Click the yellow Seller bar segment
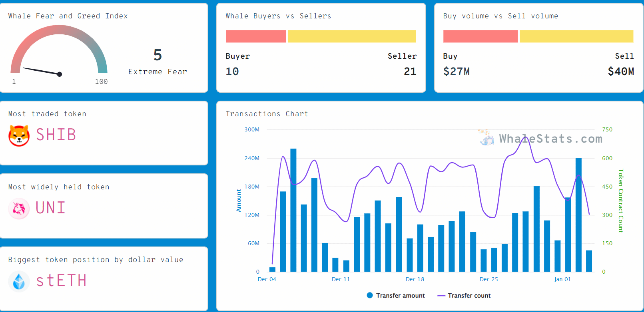The width and height of the screenshot is (644, 312). point(352,36)
